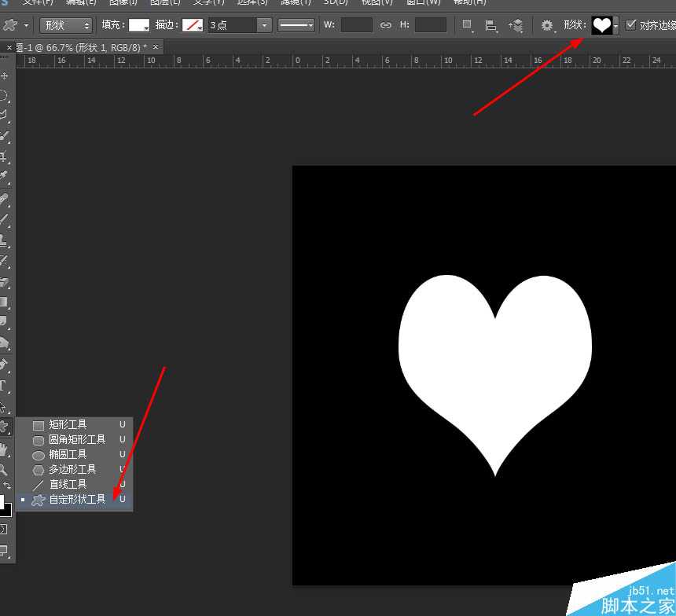Toggle the 对齐边缘 checkbox
This screenshot has width=676, height=616.
pyautogui.click(x=630, y=25)
